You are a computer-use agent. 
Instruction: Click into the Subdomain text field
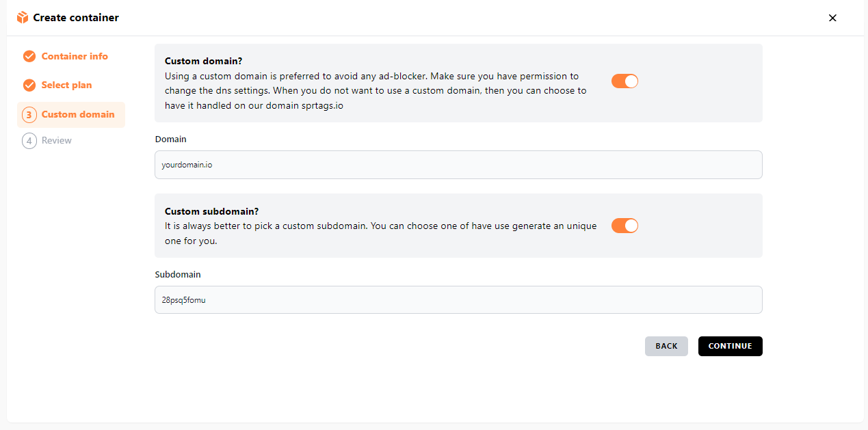tap(458, 299)
